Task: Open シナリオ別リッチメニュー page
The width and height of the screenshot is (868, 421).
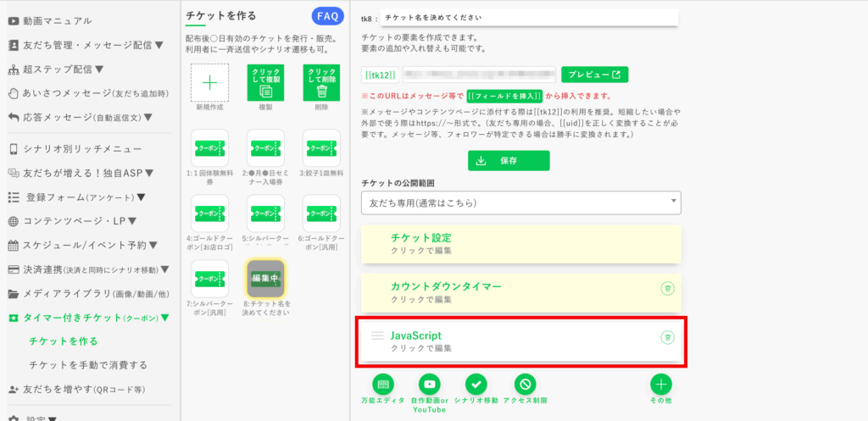Action: point(75,149)
